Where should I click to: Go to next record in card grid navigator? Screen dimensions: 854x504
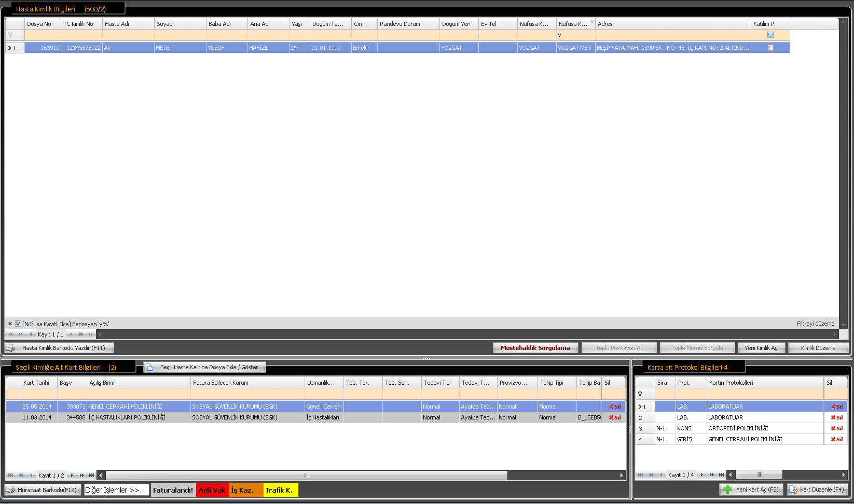click(x=72, y=475)
